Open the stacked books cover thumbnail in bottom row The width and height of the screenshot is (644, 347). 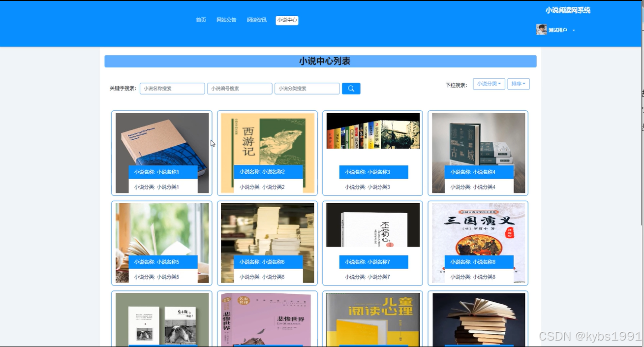(478, 320)
